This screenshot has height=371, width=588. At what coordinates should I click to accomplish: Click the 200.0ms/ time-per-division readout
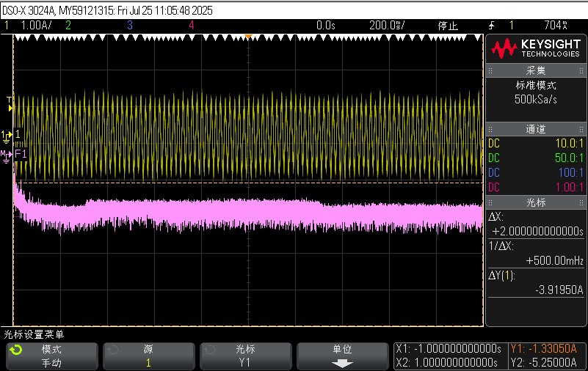click(x=386, y=25)
